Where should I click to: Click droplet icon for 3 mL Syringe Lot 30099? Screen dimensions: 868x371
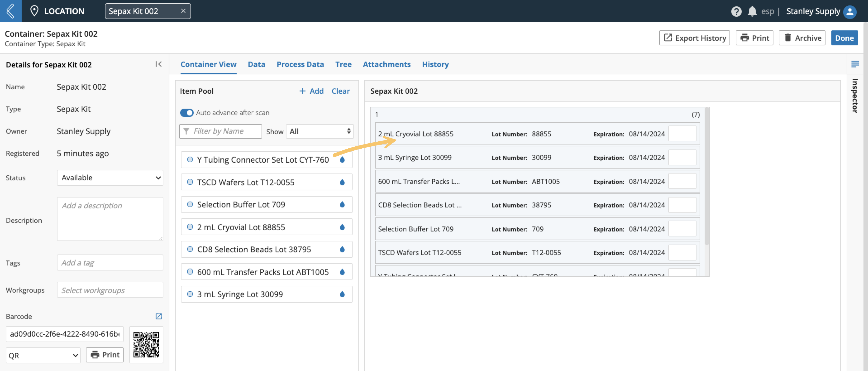[x=342, y=294]
